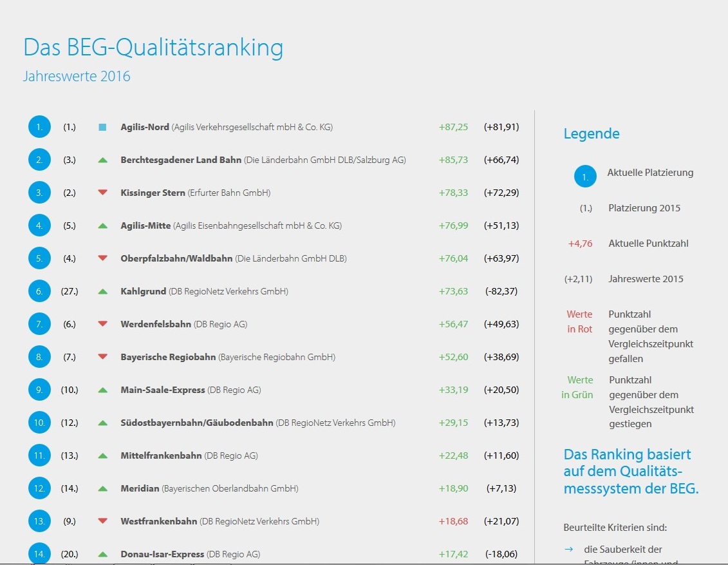Image resolution: width=728 pixels, height=565 pixels.
Task: Click red down arrow next to Werdenfelsbahn
Action: 103,324
